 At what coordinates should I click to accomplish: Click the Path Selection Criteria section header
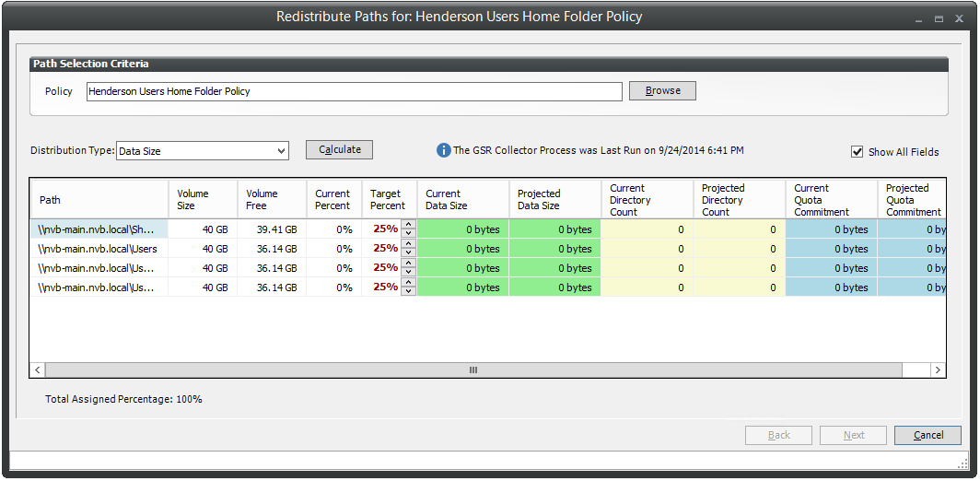coord(489,64)
